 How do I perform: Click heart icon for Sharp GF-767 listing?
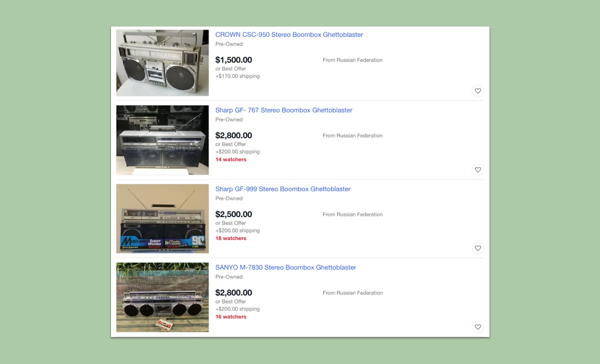pyautogui.click(x=477, y=170)
